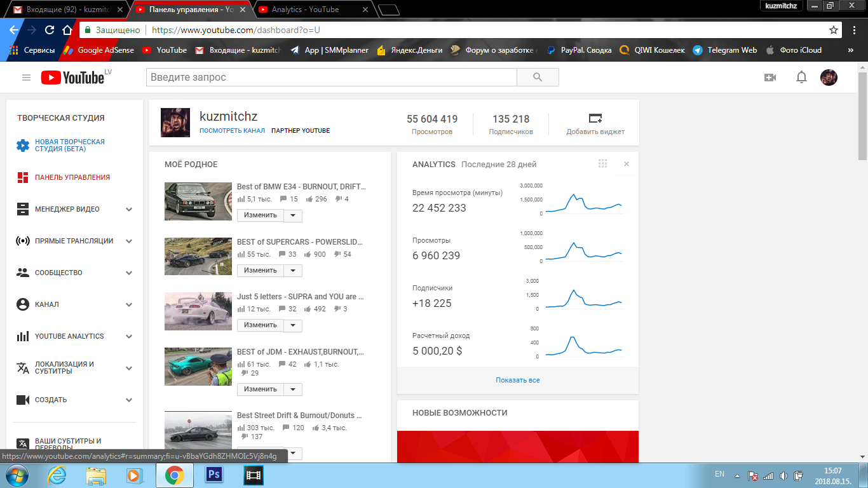
Task: Click the search magnifier button
Action: click(x=538, y=78)
